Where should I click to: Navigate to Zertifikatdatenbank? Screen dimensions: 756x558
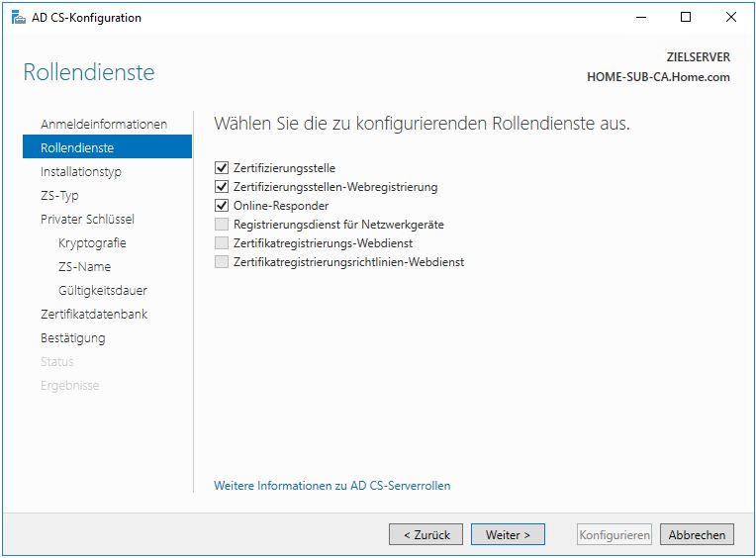tap(94, 314)
